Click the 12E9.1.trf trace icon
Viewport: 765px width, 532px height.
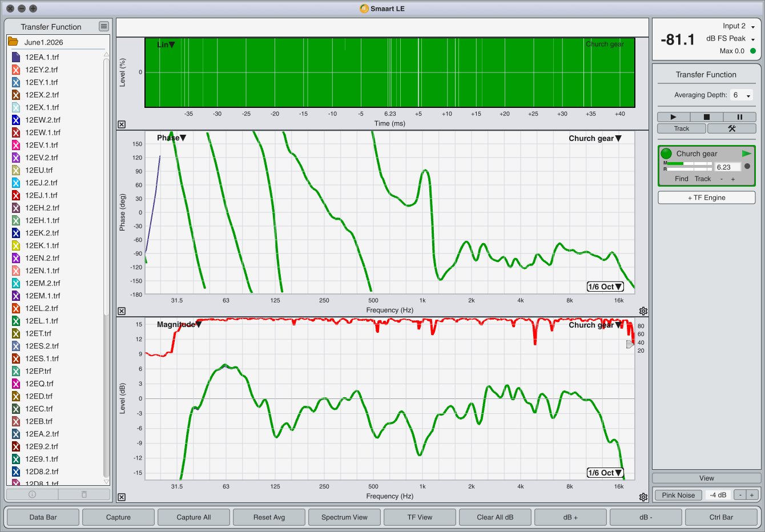point(16,459)
